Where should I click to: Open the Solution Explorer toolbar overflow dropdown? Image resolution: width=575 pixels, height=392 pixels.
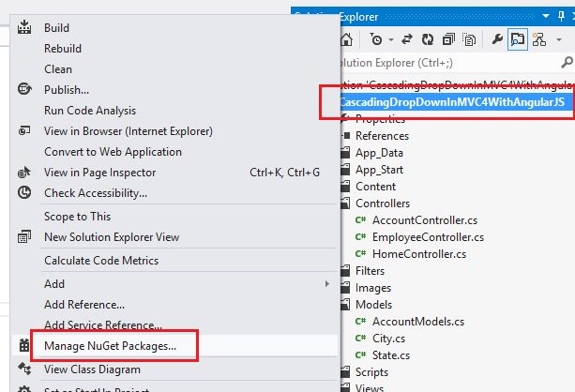(x=559, y=40)
